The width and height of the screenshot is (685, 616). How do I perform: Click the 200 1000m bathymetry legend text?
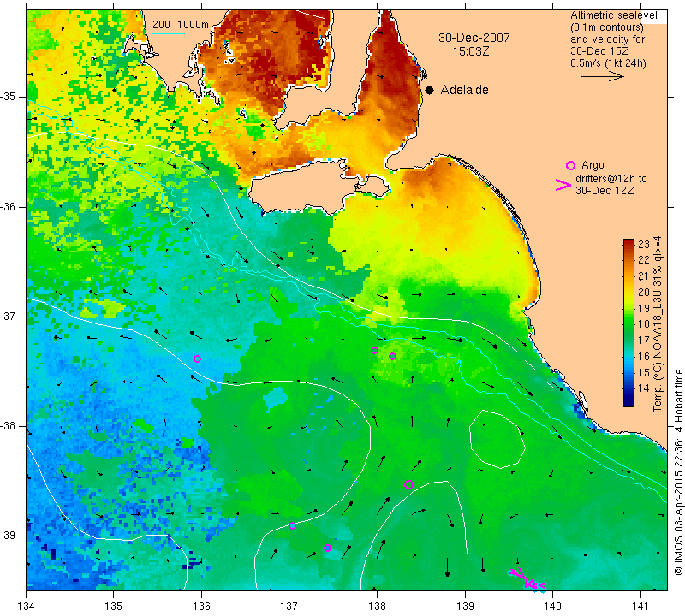181,25
